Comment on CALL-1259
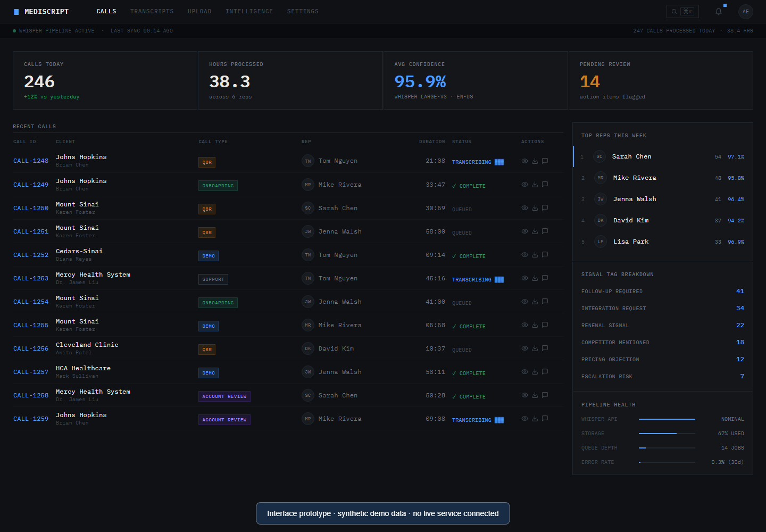The height and width of the screenshot is (532, 766). [x=545, y=419]
